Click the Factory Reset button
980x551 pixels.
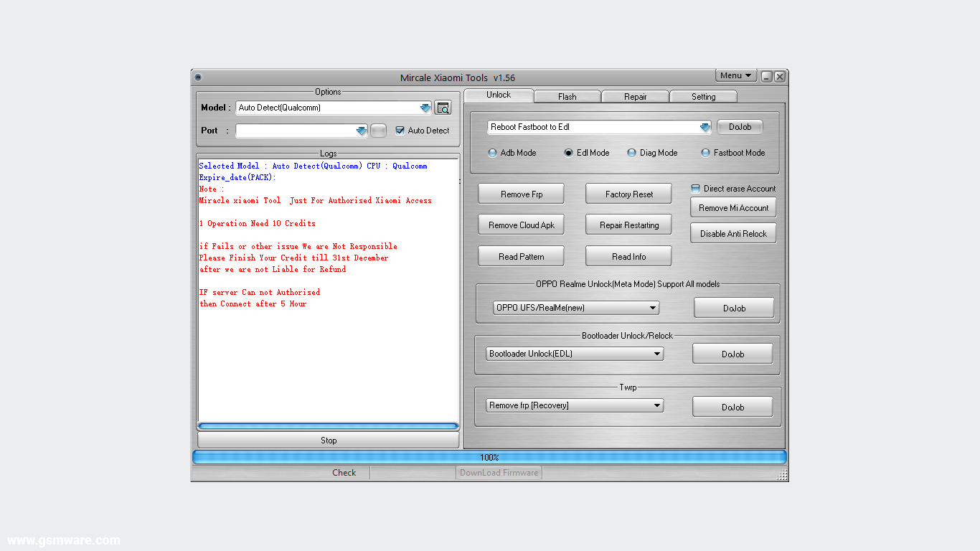[629, 194]
